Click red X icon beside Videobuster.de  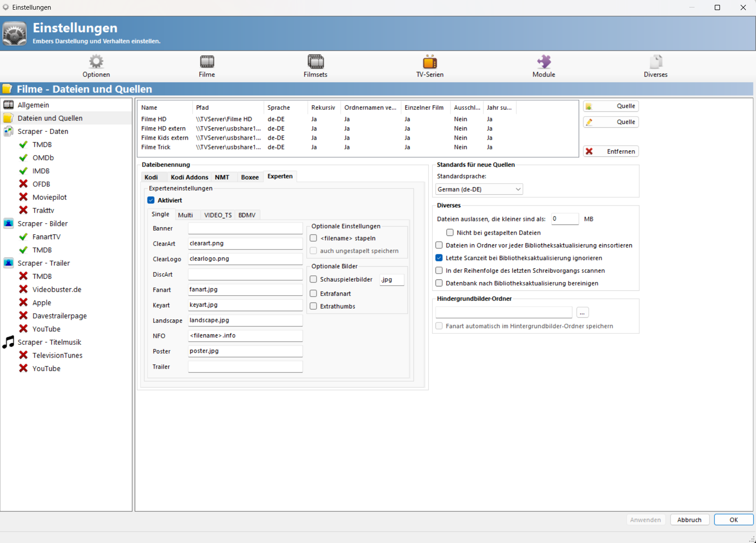click(x=24, y=290)
